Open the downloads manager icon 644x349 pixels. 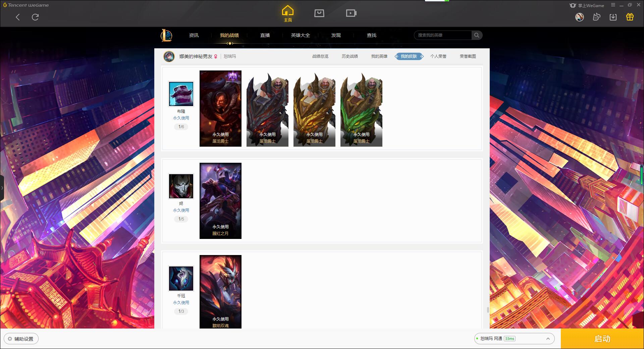613,17
